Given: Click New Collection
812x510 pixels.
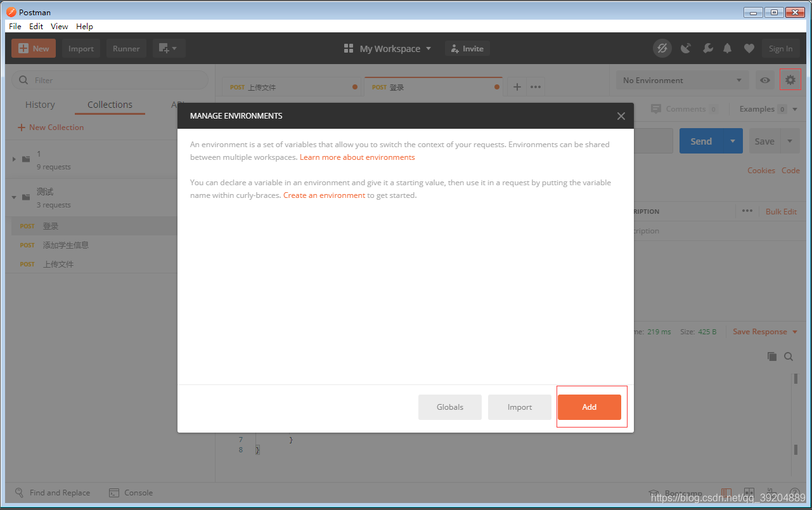Looking at the screenshot, I should [x=51, y=128].
